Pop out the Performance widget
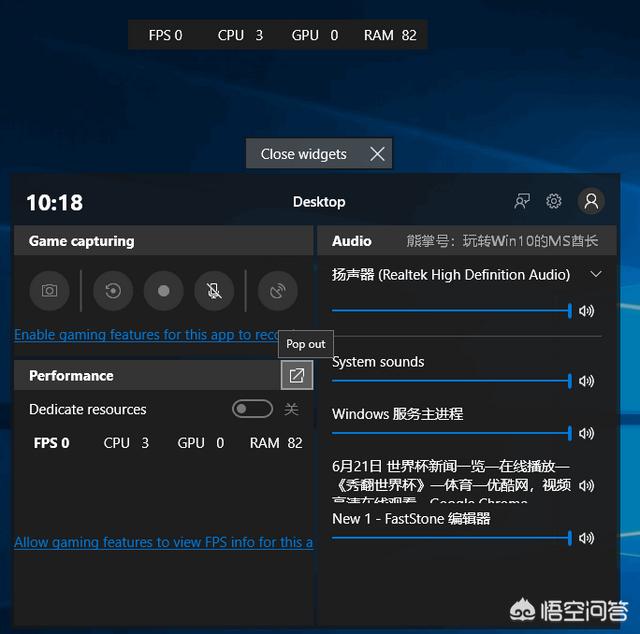The height and width of the screenshot is (634, 640). 297,375
